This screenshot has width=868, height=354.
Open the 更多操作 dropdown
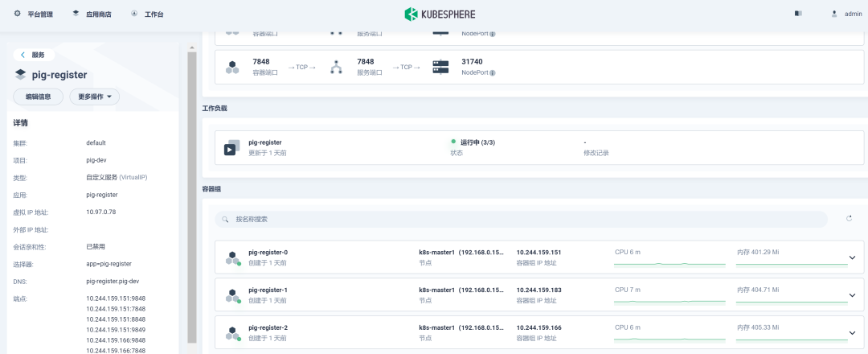(94, 97)
